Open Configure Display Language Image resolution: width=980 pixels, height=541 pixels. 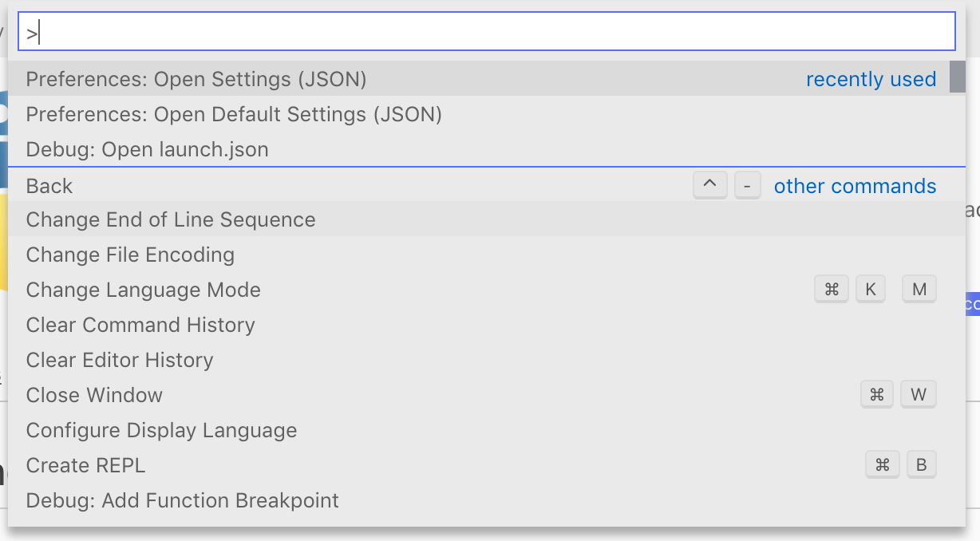click(x=161, y=431)
